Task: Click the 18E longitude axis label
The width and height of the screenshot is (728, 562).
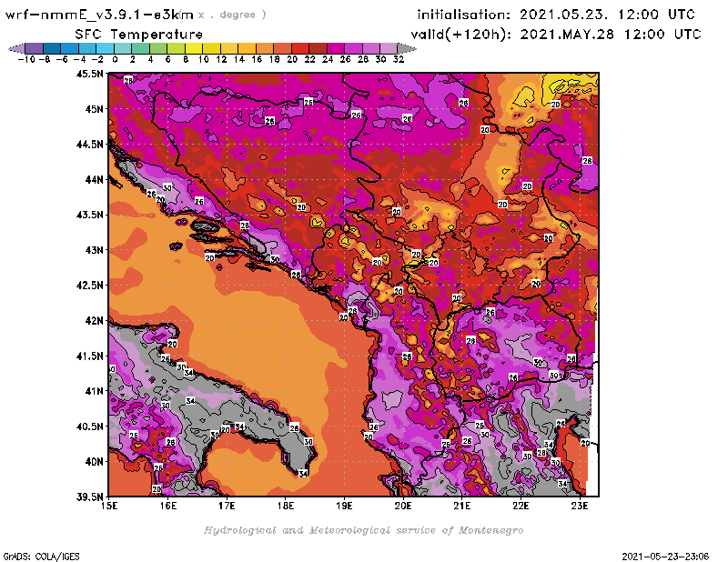Action: tap(286, 506)
